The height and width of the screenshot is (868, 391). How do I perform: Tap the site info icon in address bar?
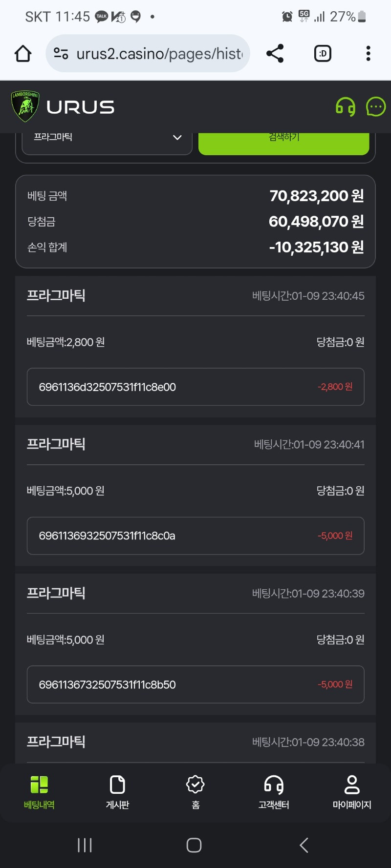pos(61,53)
